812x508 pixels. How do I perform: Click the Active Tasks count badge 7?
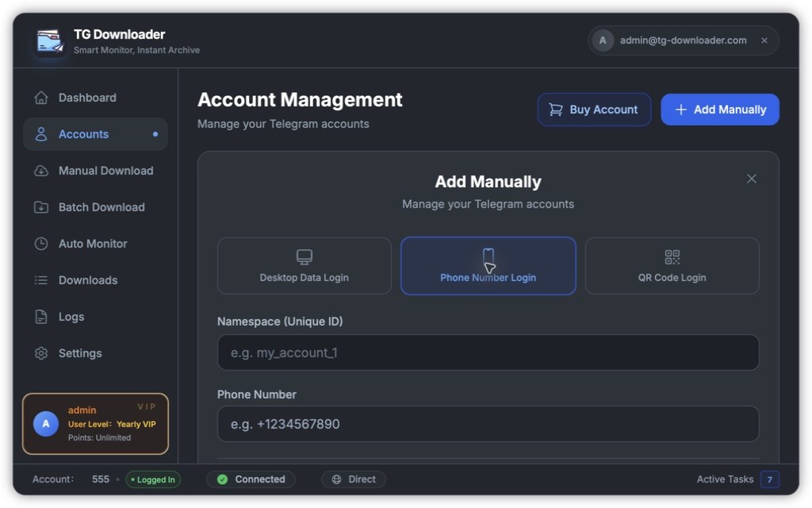[x=769, y=479]
